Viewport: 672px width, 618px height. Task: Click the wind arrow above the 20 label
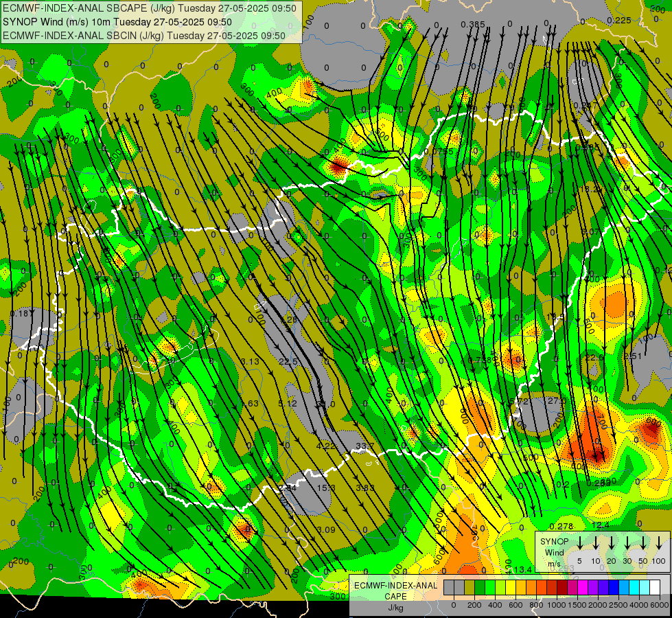[612, 543]
